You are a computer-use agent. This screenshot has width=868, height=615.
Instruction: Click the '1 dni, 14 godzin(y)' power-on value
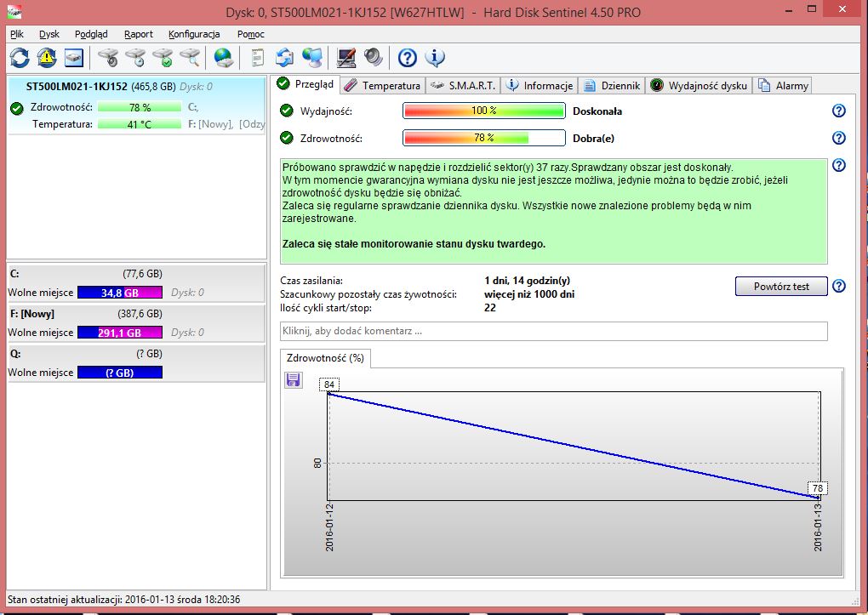click(527, 281)
